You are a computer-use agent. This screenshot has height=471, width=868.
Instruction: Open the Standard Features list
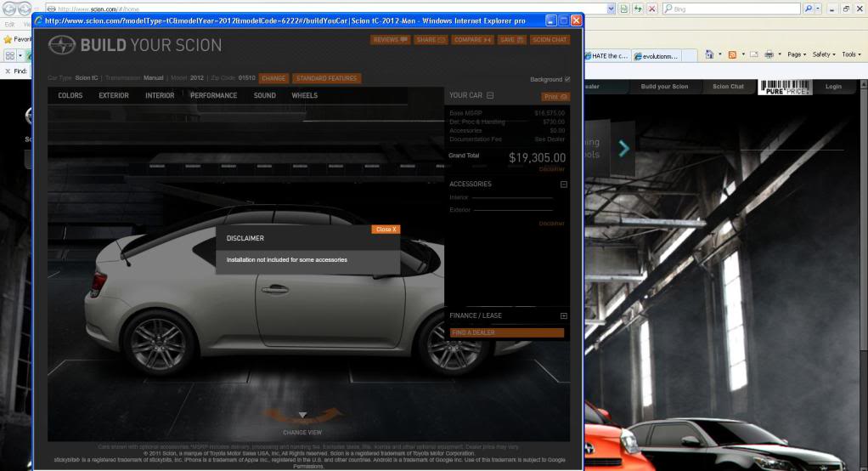(327, 78)
